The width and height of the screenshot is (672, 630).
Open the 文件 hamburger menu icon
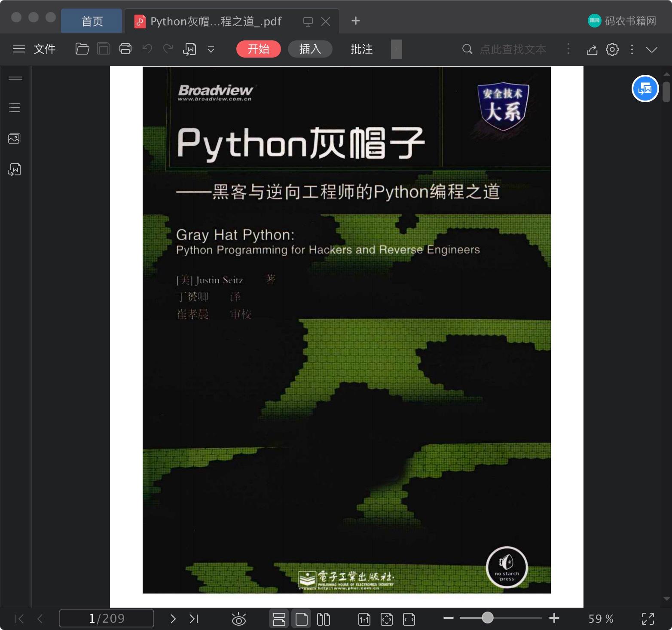19,49
